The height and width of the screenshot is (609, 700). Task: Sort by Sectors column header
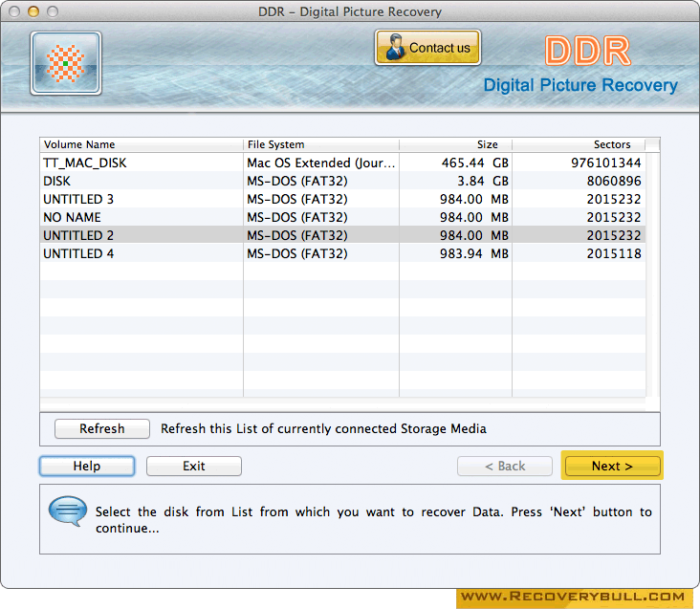coord(579,144)
